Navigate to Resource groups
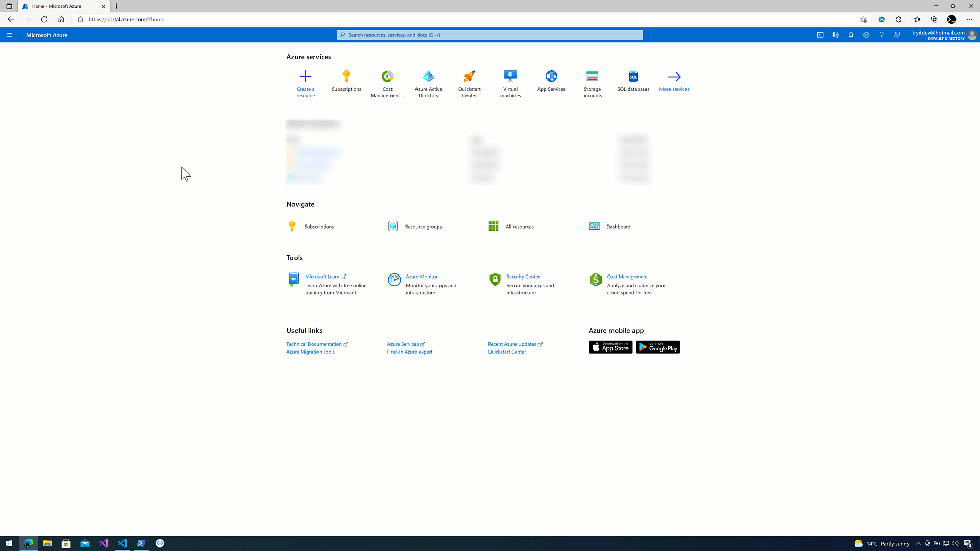This screenshot has width=980, height=551. pyautogui.click(x=423, y=227)
